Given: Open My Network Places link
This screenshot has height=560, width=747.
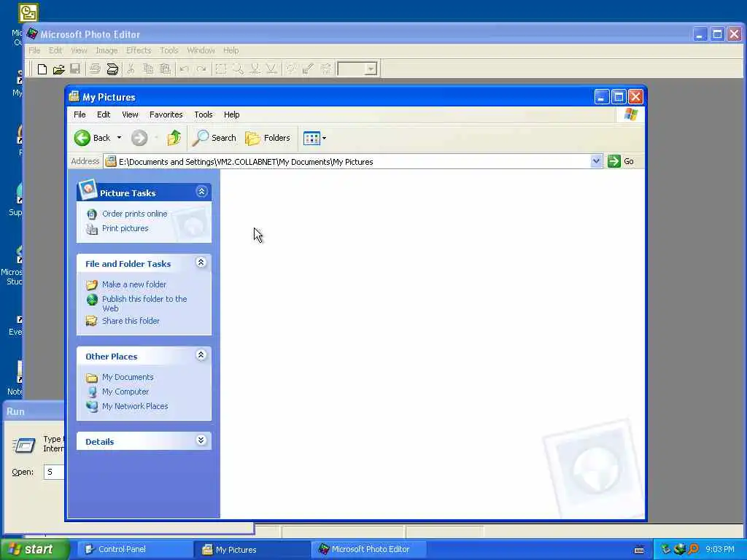Looking at the screenshot, I should (x=135, y=406).
